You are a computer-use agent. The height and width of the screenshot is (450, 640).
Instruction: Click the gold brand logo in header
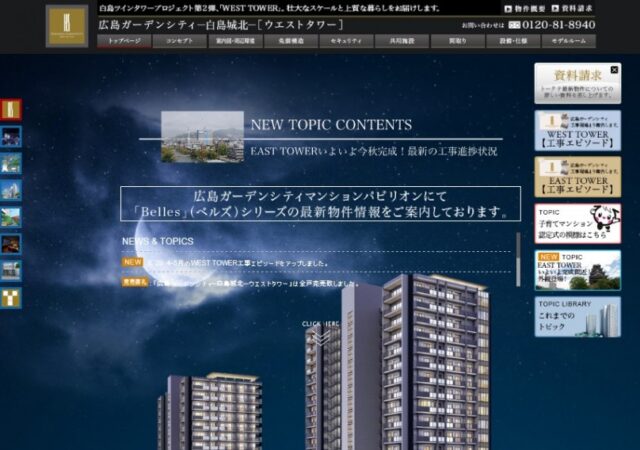click(67, 26)
